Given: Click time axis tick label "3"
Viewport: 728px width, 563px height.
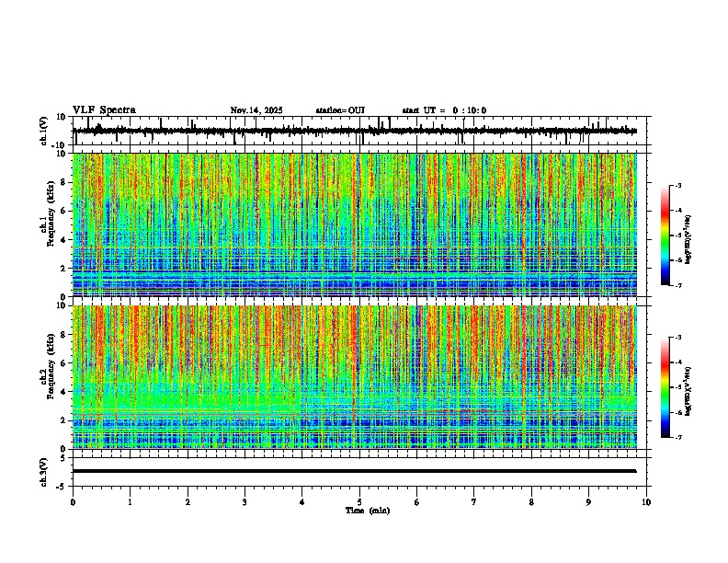Looking at the screenshot, I should click(x=245, y=502).
